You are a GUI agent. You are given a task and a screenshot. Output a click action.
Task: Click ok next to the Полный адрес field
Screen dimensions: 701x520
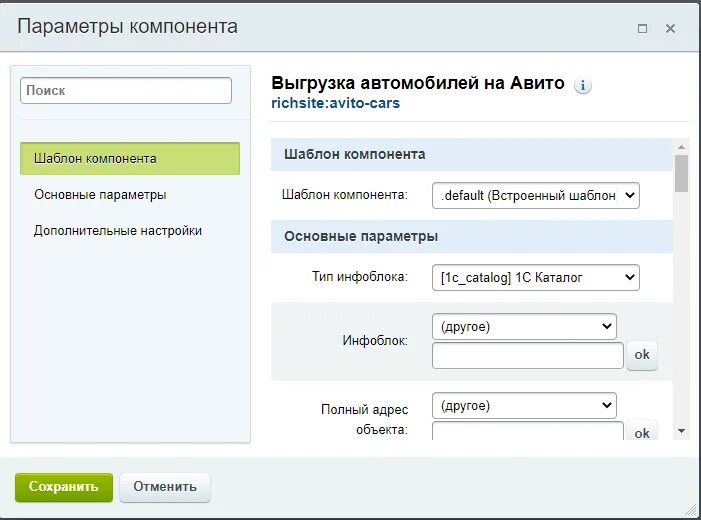pyautogui.click(x=642, y=432)
